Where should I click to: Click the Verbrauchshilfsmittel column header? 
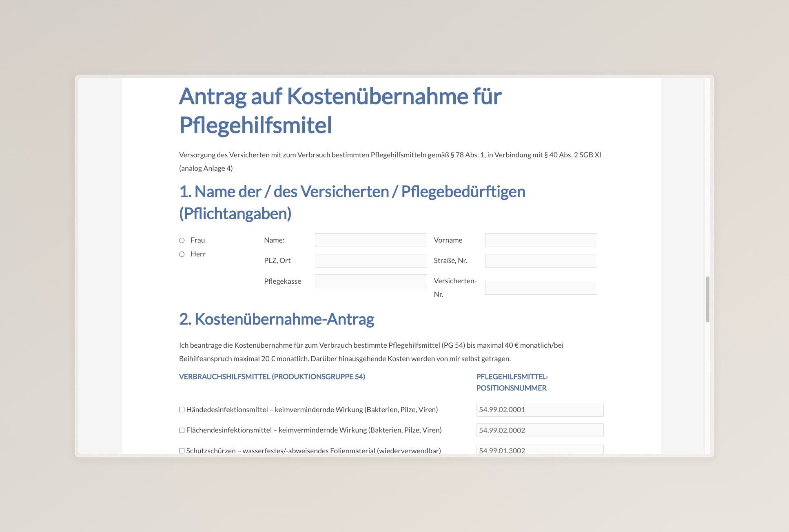tap(272, 377)
